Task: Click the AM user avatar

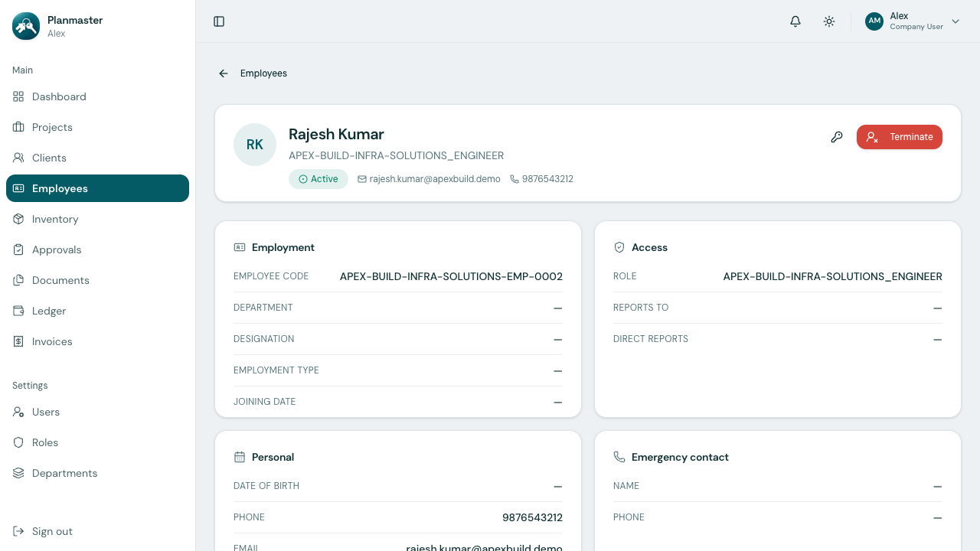Action: [x=874, y=21]
